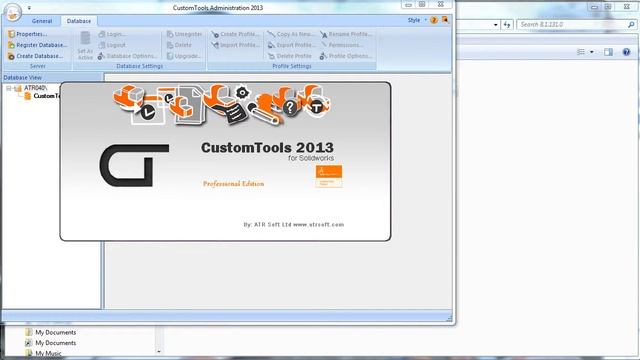Click the orange help icon beside Style
The width and height of the screenshot is (640, 360).
tap(434, 20)
